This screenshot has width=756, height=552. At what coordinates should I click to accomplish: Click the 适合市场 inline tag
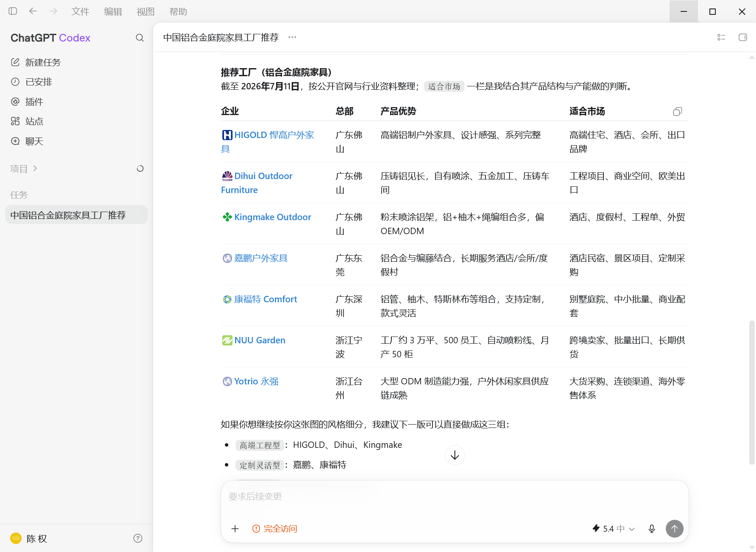(x=444, y=86)
